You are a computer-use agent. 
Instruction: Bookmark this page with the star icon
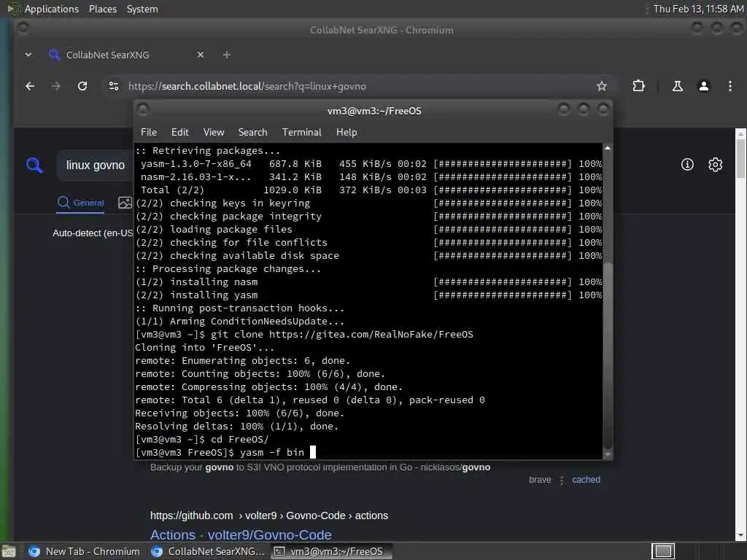[602, 86]
